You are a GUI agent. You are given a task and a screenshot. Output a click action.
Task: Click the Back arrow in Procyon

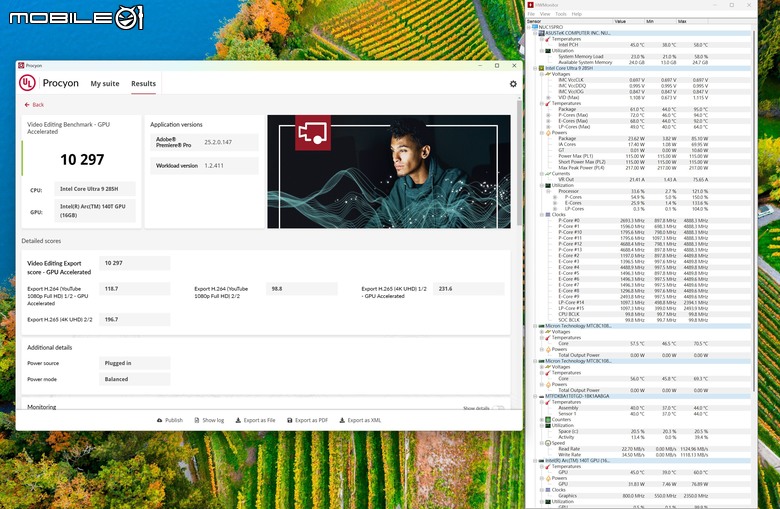click(x=27, y=105)
